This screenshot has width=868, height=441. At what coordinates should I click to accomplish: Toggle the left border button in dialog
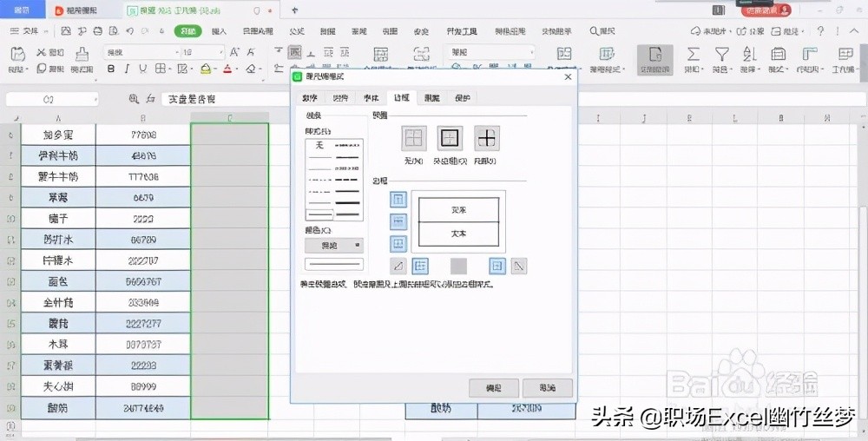pyautogui.click(x=420, y=267)
